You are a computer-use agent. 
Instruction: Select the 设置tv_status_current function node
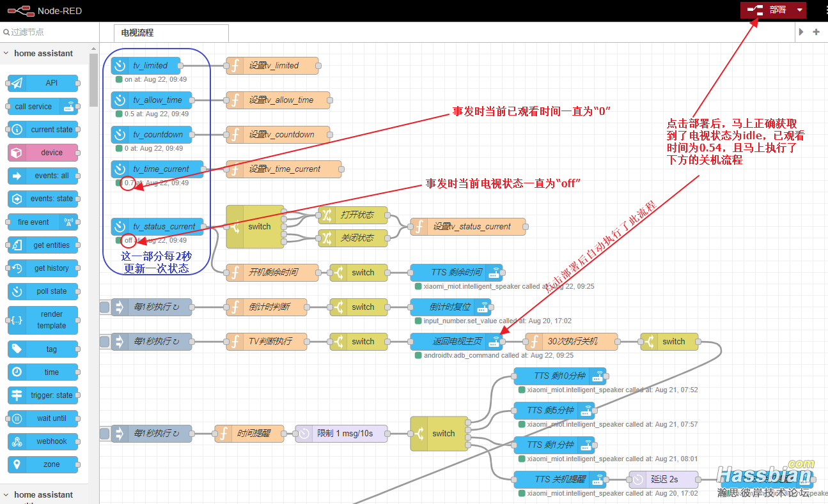(x=468, y=226)
